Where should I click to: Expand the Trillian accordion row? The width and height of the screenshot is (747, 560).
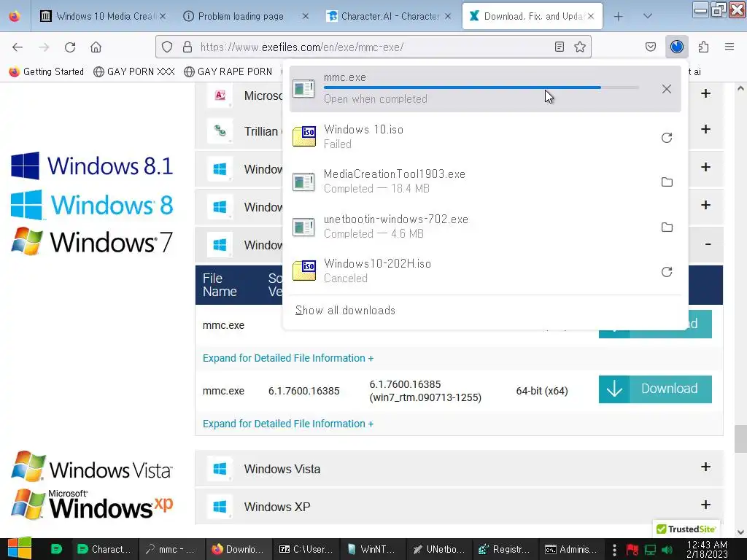pyautogui.click(x=705, y=129)
